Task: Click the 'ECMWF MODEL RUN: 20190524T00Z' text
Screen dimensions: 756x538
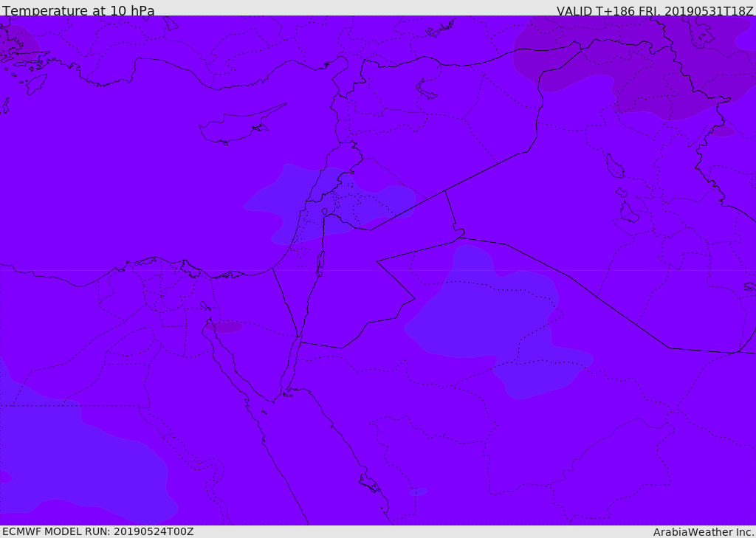Action: (x=98, y=531)
